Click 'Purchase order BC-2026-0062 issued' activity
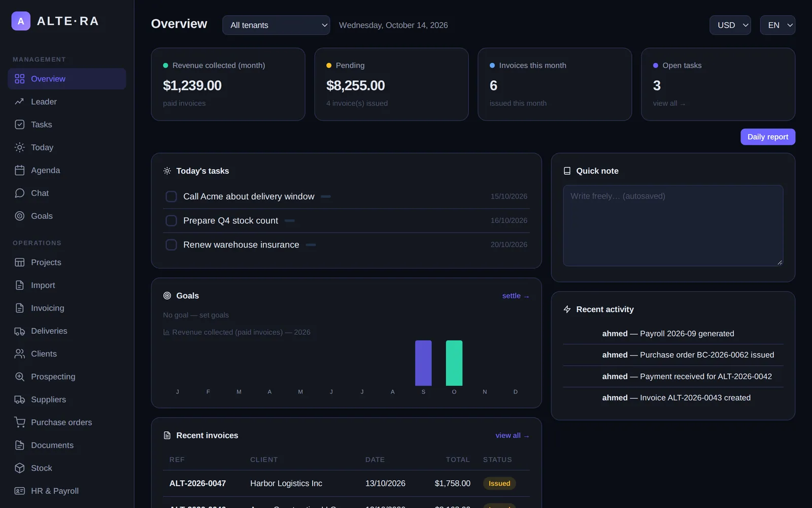Screen dimensions: 812x508 (x=673, y=355)
